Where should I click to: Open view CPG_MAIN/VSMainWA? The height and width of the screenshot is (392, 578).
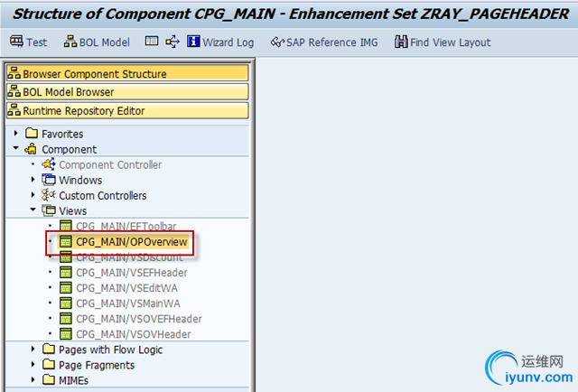[128, 303]
